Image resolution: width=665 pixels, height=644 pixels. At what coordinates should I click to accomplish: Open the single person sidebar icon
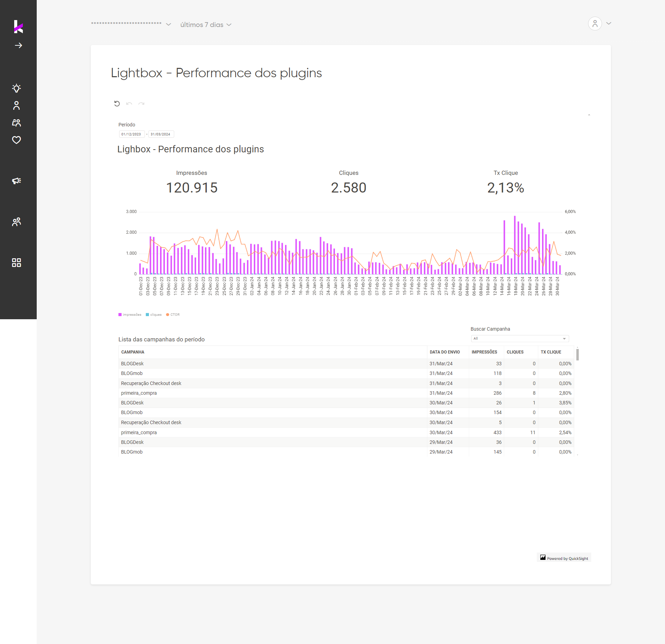(x=16, y=106)
